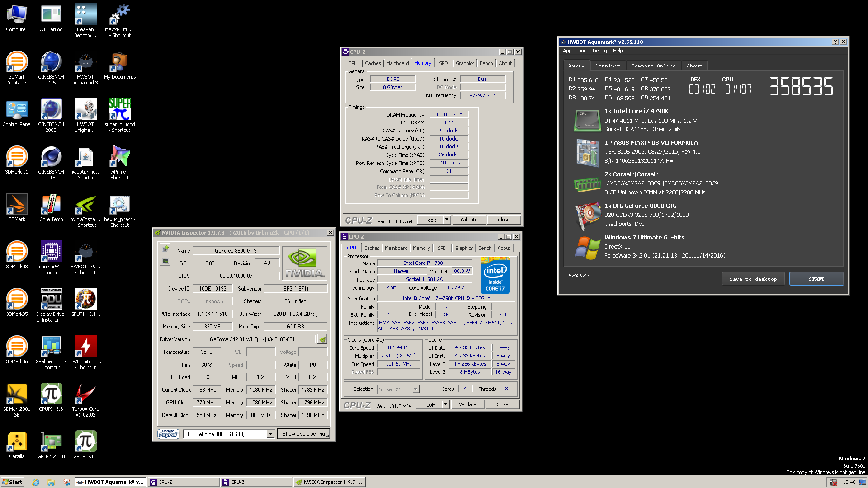
Task: Switch to SPD tab in Memory CPU-Z
Action: (443, 64)
